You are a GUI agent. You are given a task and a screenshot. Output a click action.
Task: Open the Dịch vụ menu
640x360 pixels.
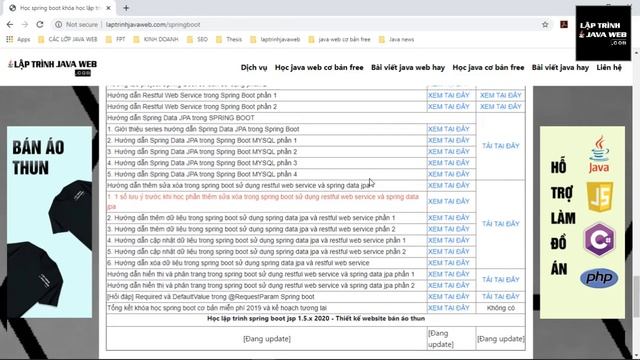click(x=254, y=67)
